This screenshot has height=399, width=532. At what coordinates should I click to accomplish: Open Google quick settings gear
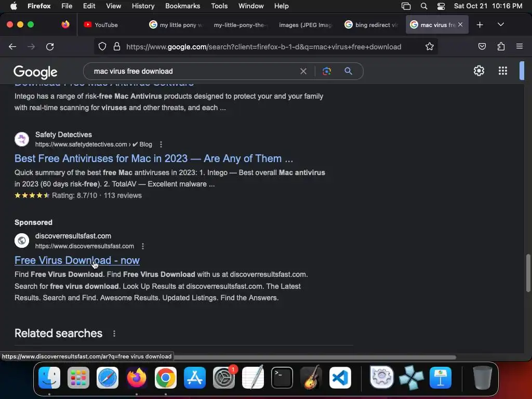(478, 71)
